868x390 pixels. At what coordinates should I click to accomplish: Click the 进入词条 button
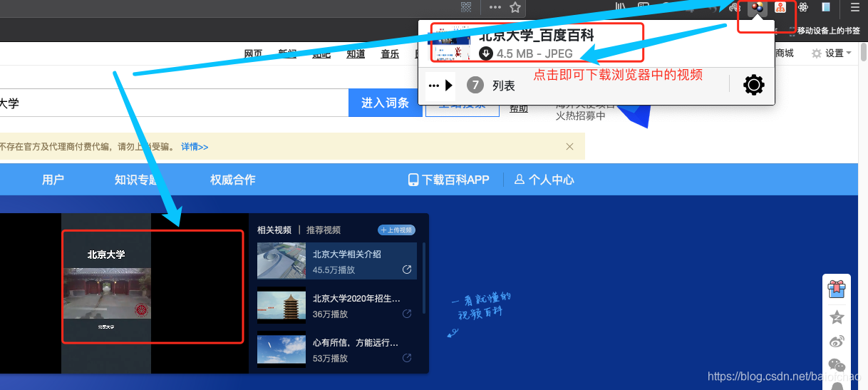pyautogui.click(x=385, y=103)
